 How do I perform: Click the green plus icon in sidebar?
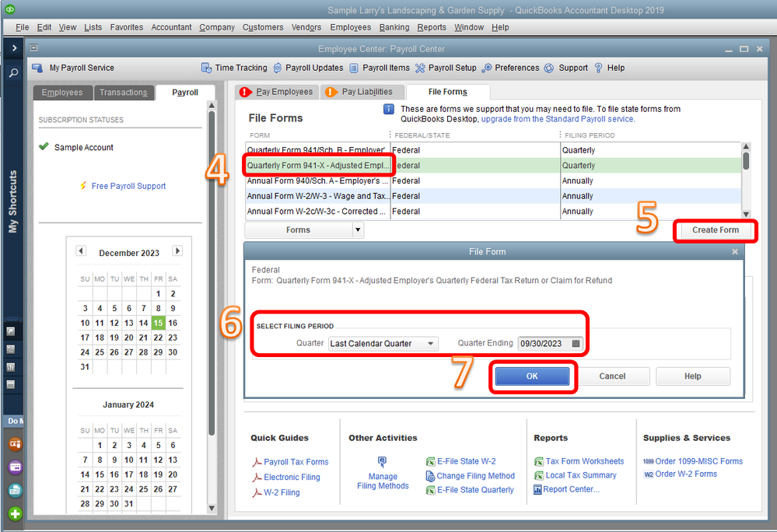pyautogui.click(x=16, y=513)
